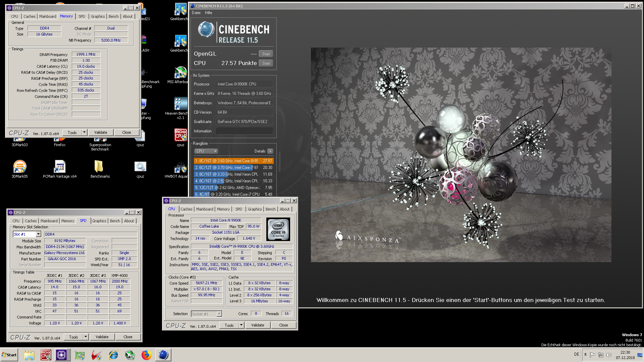
Task: Open Tools dropdown arrow in CPU tab window
Action: tap(241, 325)
